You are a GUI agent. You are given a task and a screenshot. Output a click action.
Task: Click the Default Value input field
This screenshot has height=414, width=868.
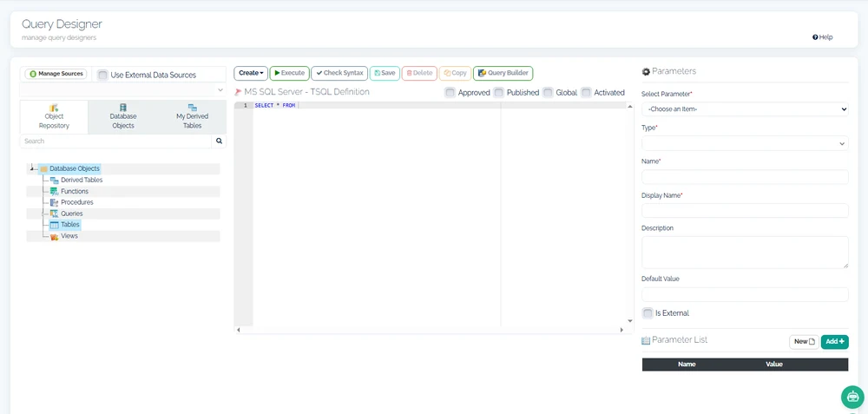pyautogui.click(x=745, y=294)
